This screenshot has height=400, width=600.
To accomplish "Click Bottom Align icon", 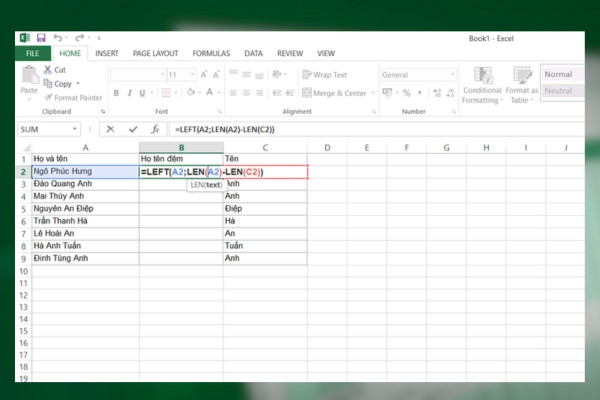I will 259,74.
